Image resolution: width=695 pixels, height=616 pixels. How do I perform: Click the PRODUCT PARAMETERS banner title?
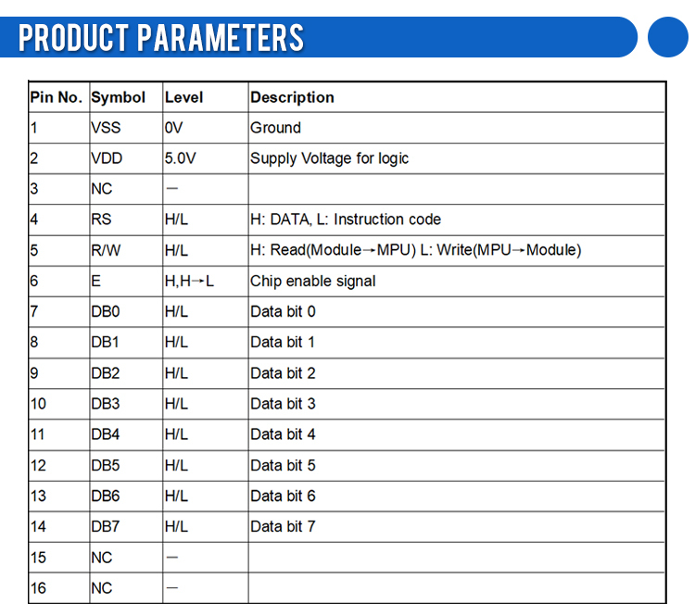(x=161, y=38)
